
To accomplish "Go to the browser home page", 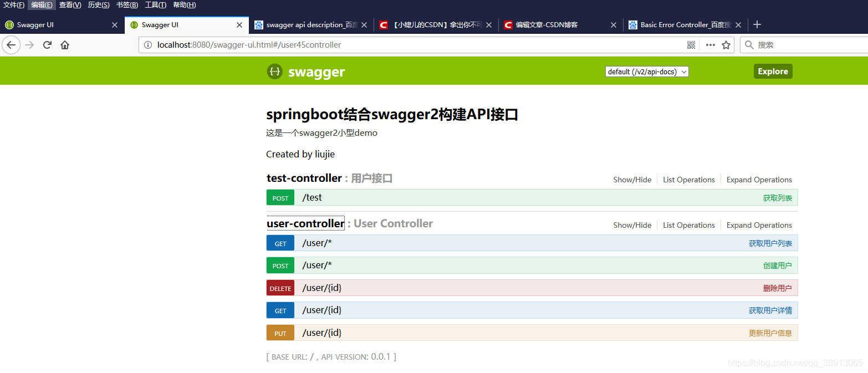I will [x=65, y=45].
